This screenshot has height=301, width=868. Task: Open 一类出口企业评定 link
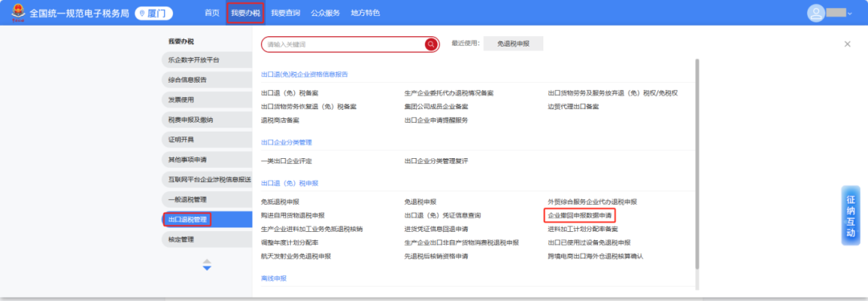286,161
